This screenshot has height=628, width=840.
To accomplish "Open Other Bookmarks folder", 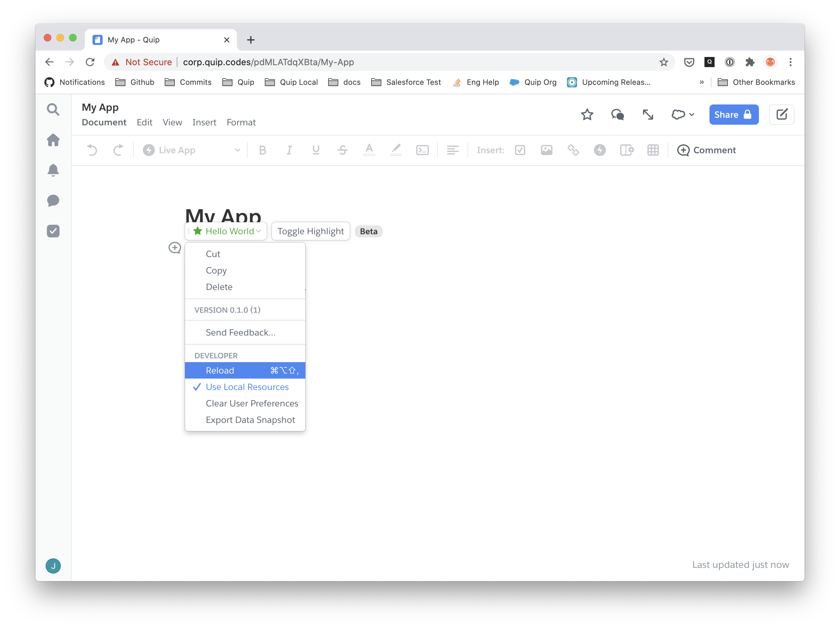I will [756, 82].
